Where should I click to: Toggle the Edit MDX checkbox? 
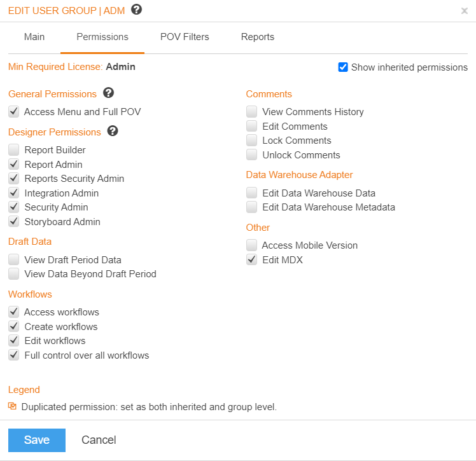(x=251, y=259)
